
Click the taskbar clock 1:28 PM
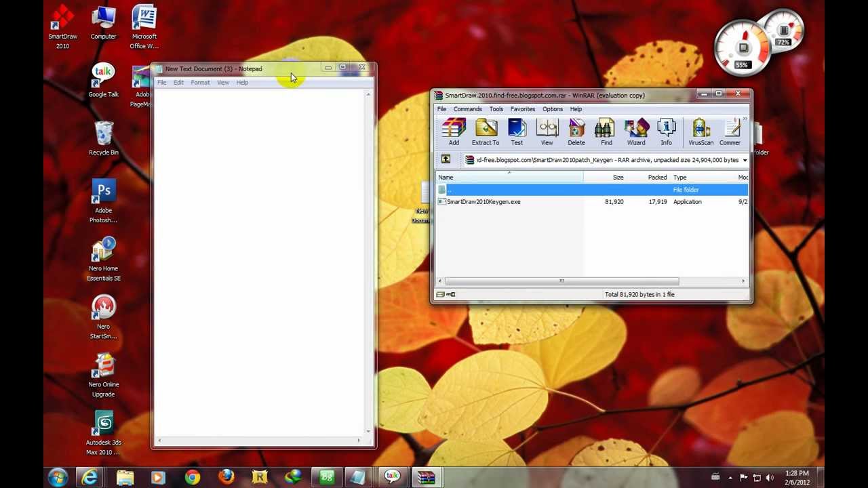coord(797,478)
